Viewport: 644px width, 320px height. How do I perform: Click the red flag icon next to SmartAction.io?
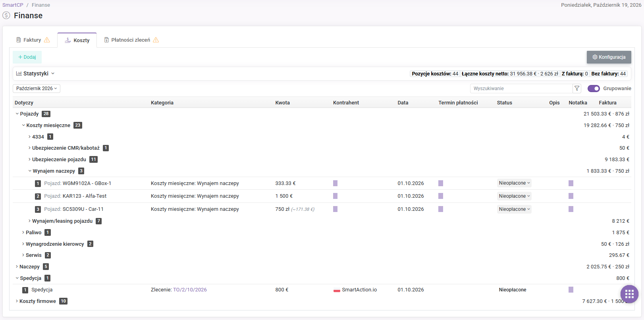coord(337,290)
